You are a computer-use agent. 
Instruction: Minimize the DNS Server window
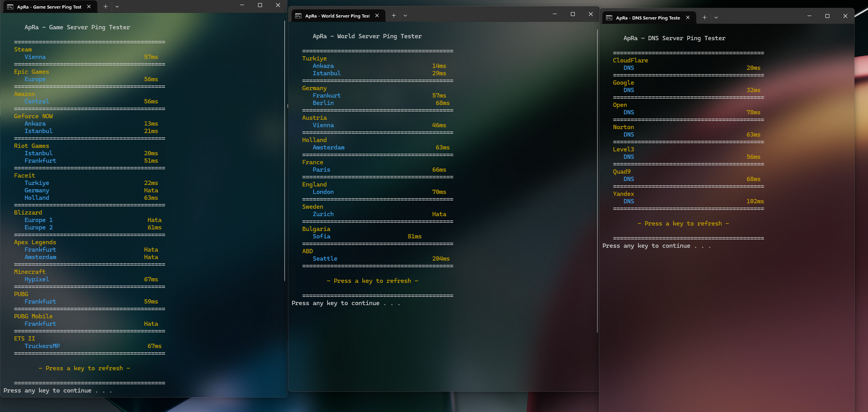[x=809, y=16]
